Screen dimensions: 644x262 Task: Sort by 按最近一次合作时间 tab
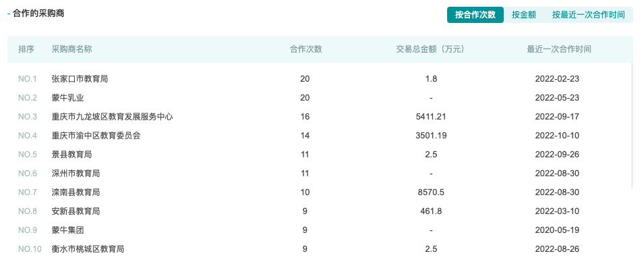pos(588,15)
